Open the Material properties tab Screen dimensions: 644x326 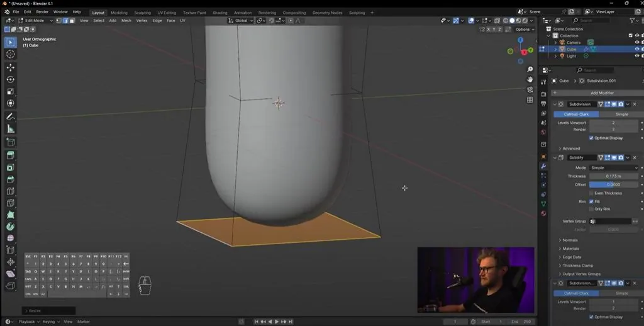(543, 213)
